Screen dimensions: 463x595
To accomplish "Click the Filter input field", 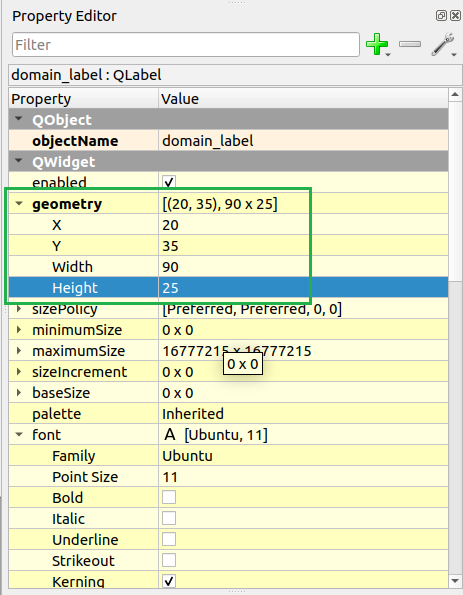I will click(186, 44).
